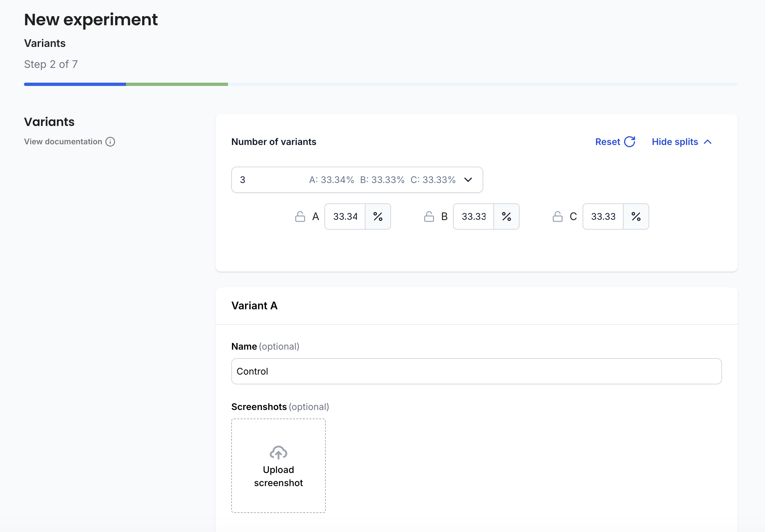Click the Reset circular arrow icon
This screenshot has height=532, width=765.
[630, 142]
